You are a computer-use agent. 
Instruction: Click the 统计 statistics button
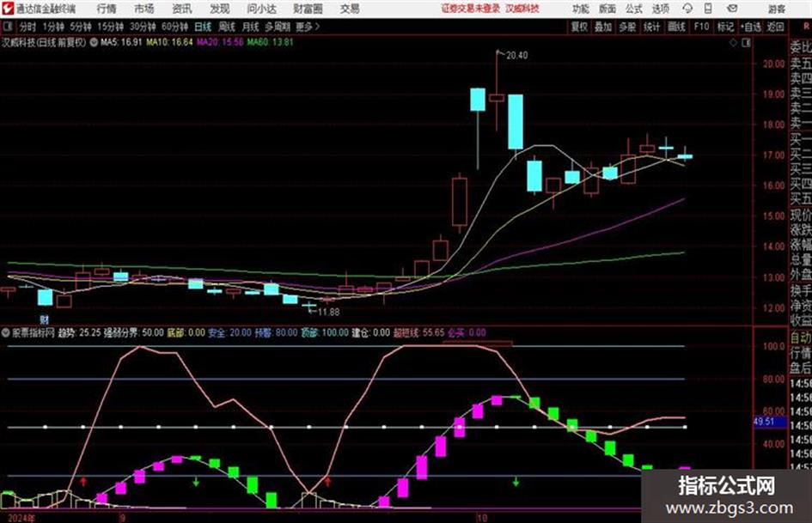pyautogui.click(x=651, y=27)
